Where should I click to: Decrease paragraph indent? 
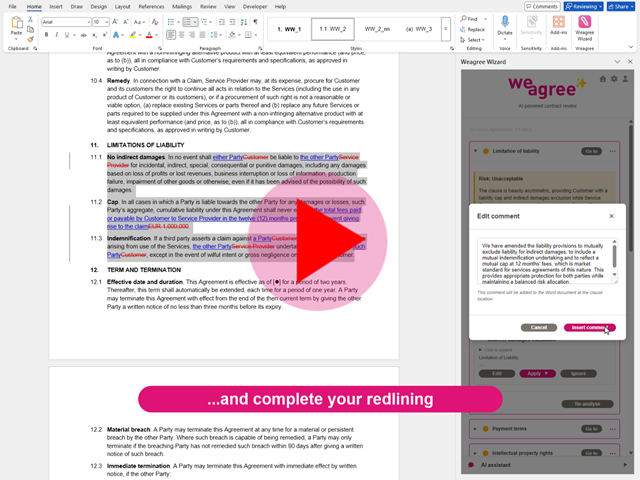[222, 22]
